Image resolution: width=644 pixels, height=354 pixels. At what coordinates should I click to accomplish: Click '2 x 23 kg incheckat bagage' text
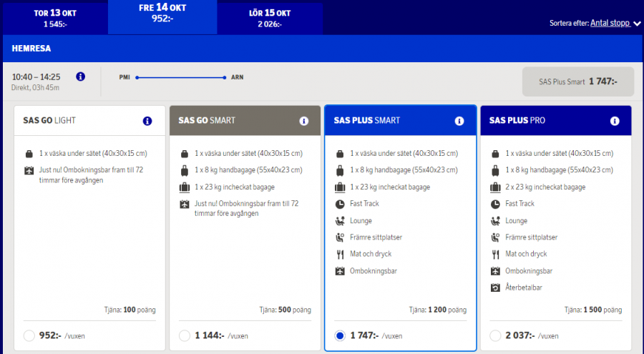pos(545,187)
